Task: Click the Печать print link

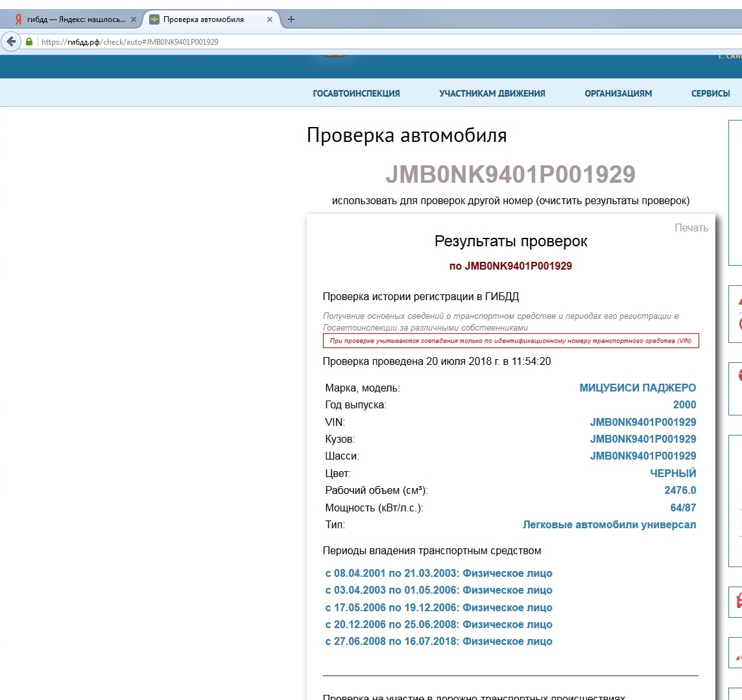Action: click(691, 227)
